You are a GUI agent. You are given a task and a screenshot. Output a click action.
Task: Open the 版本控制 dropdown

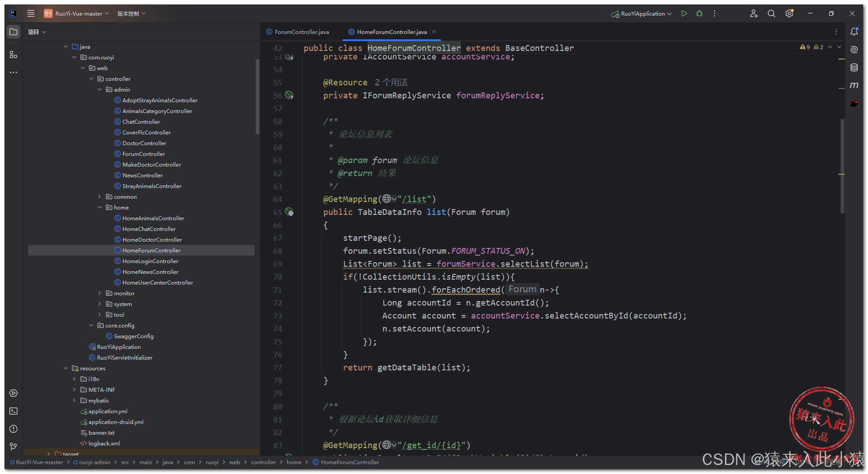(x=131, y=13)
